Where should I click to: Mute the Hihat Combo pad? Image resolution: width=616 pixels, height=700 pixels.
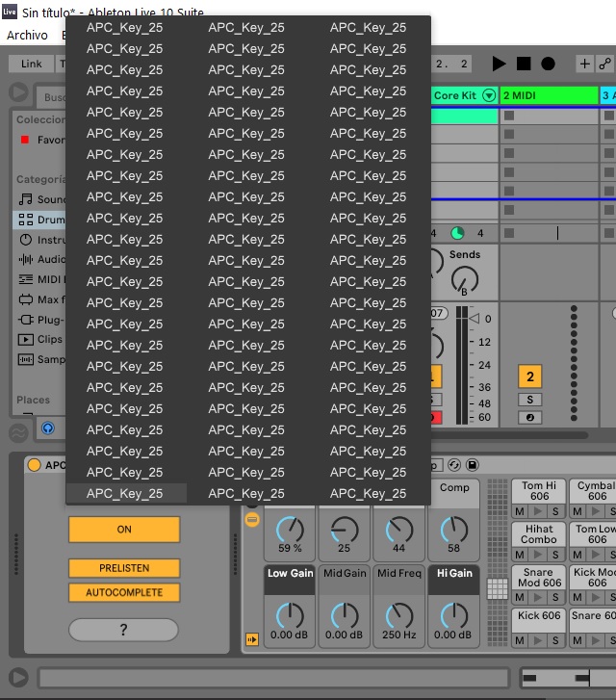click(x=519, y=555)
